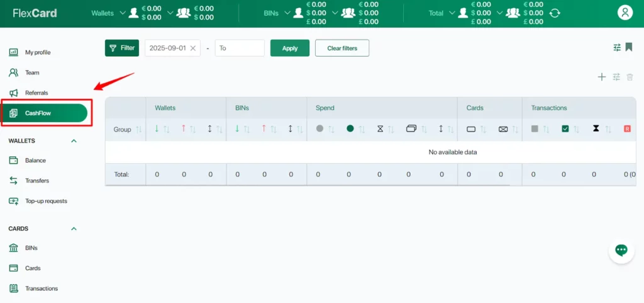The width and height of the screenshot is (644, 303).
Task: Click the To date input field
Action: point(240,48)
